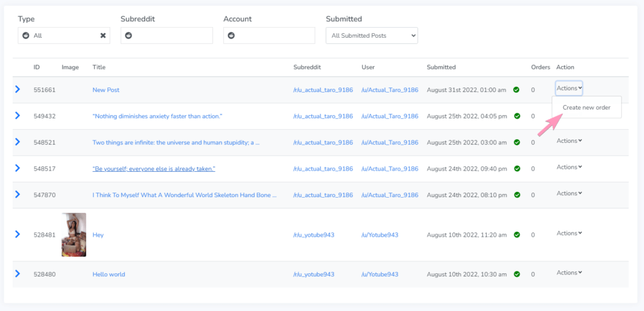Image resolution: width=644 pixels, height=311 pixels.
Task: Click the Reddit icon in Type field
Action: [x=26, y=36]
